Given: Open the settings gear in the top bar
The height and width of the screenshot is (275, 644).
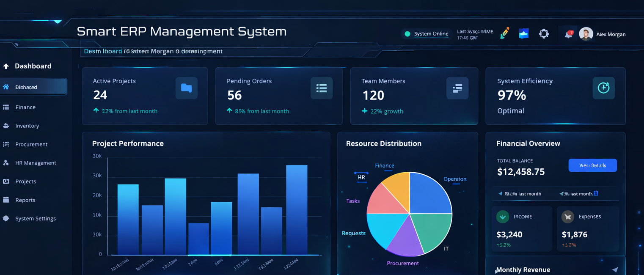Looking at the screenshot, I should 544,34.
